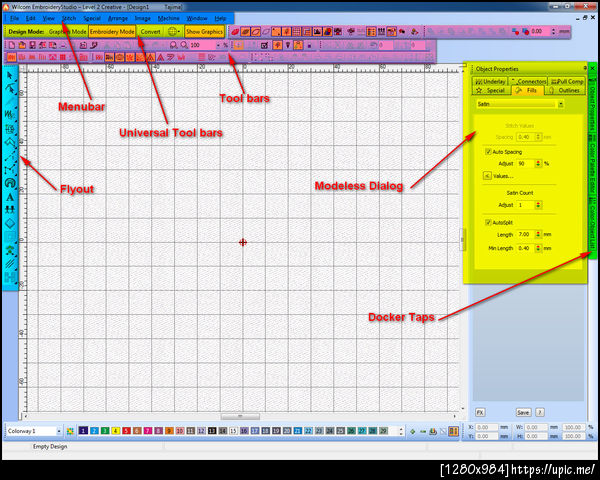Click the green add-color arrow icon

412,431
